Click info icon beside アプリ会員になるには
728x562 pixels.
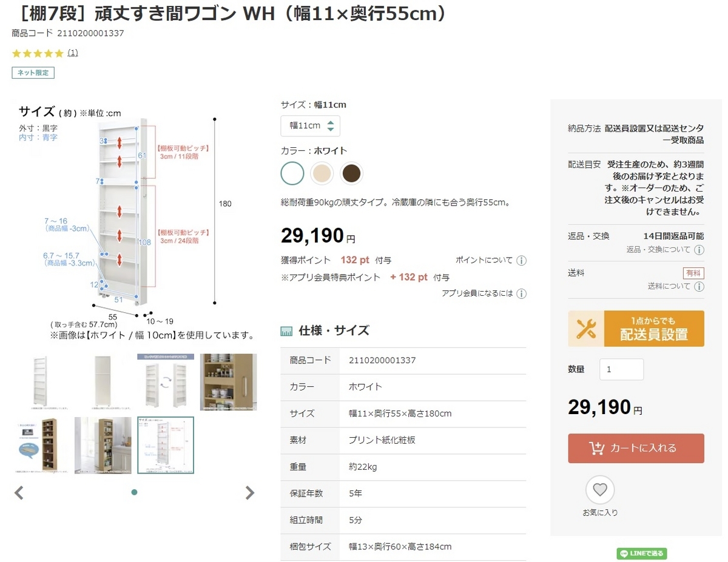pos(521,293)
